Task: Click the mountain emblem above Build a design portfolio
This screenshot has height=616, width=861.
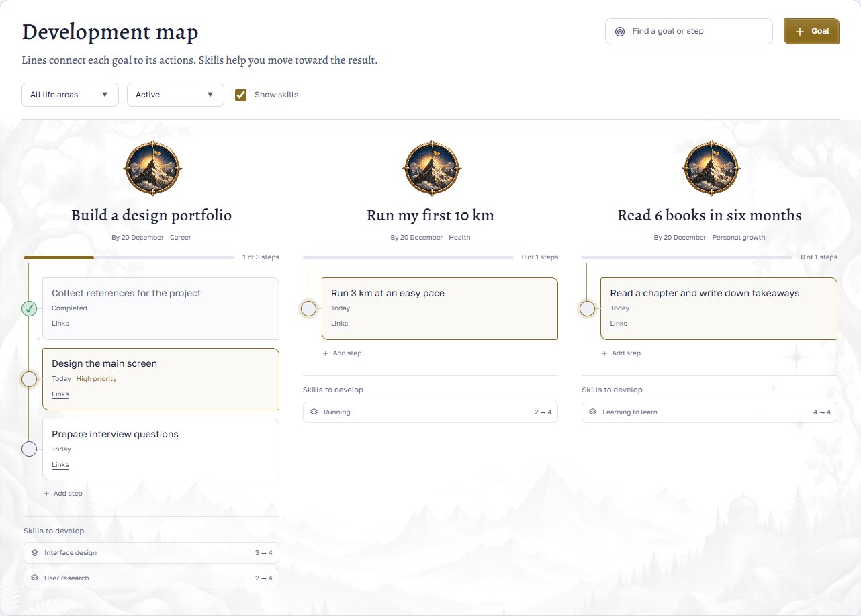Action: point(153,169)
